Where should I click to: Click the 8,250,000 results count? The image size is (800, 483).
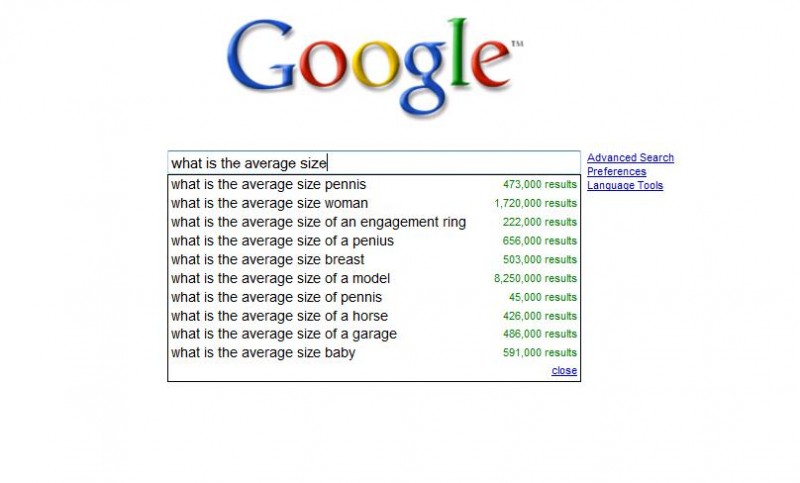pyautogui.click(x=535, y=279)
